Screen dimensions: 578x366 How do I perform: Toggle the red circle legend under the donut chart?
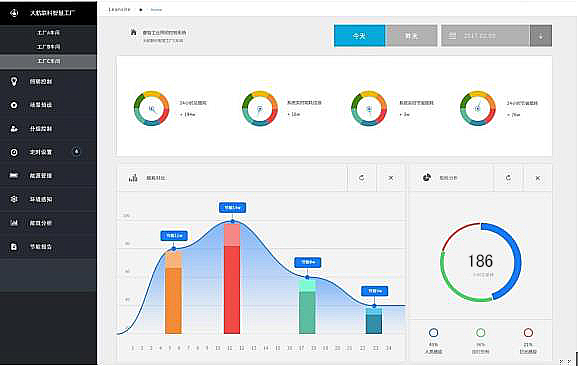click(528, 333)
